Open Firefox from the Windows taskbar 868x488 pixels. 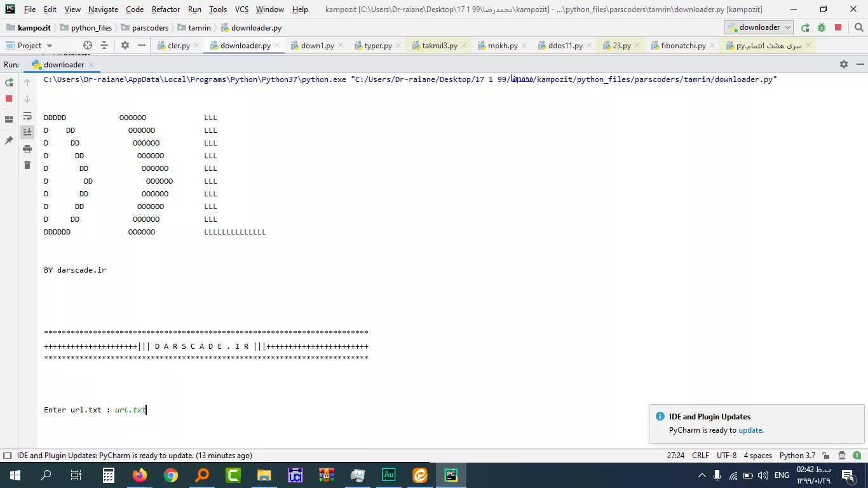140,475
